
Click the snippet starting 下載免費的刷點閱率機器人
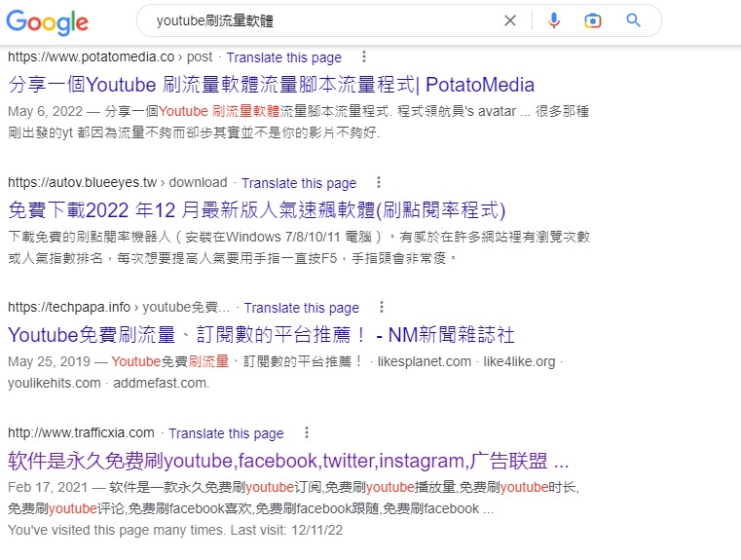[x=299, y=237]
